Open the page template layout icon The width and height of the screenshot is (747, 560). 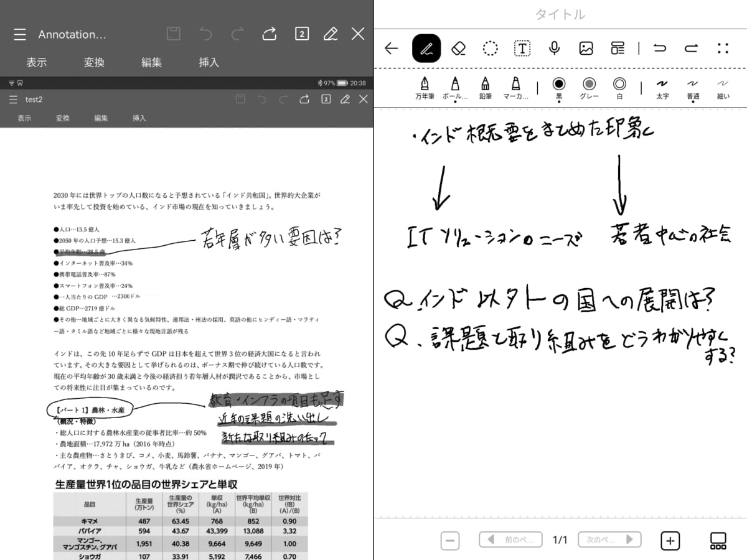(x=618, y=48)
